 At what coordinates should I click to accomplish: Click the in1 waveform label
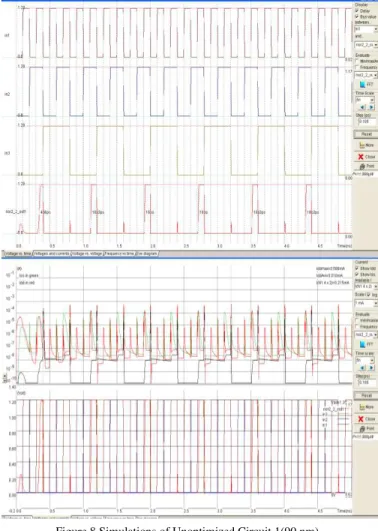tap(7, 35)
